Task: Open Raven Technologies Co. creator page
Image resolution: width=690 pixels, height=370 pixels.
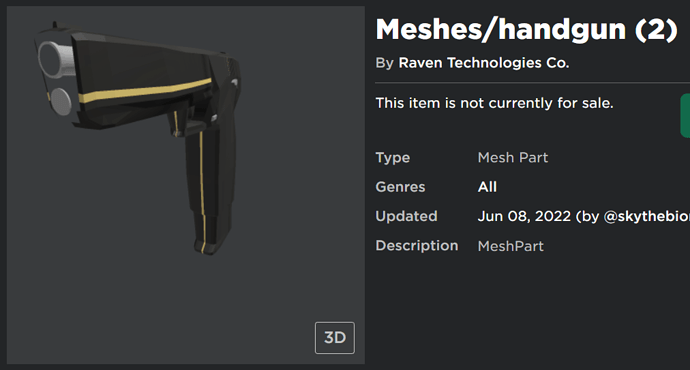Action: (x=484, y=63)
